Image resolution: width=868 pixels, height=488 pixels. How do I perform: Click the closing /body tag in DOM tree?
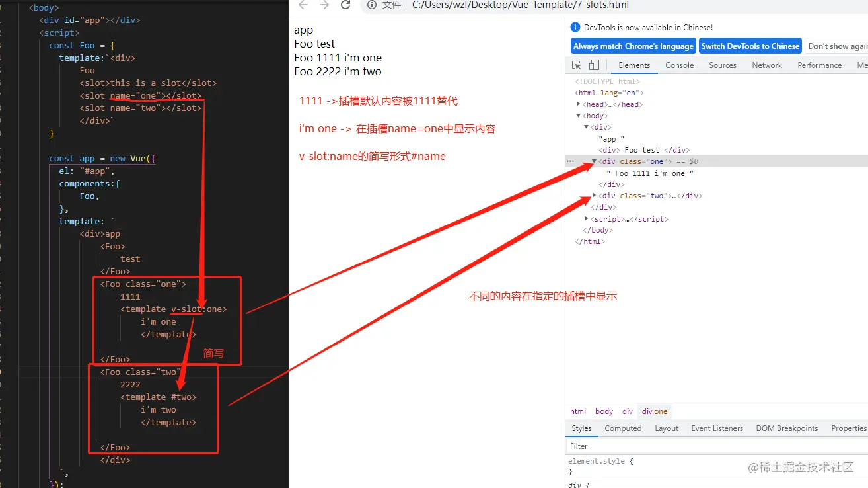597,230
